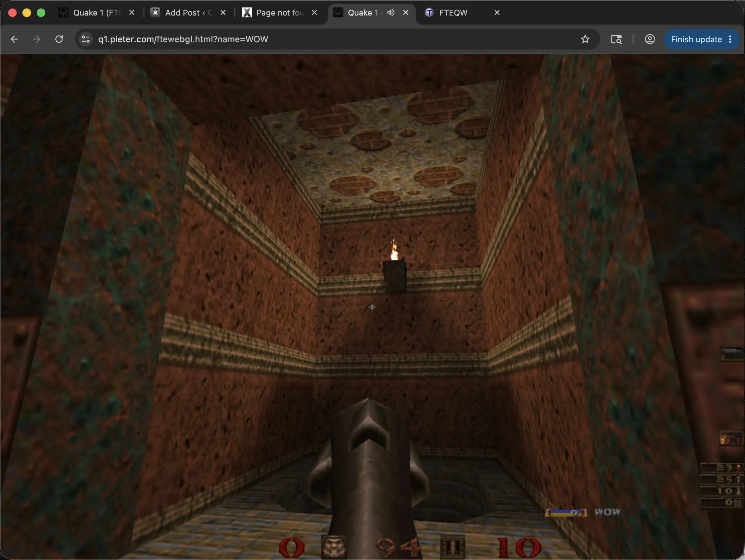Click the 23 ammo counter on right
Viewport: 745px width, 560px height.
(721, 468)
